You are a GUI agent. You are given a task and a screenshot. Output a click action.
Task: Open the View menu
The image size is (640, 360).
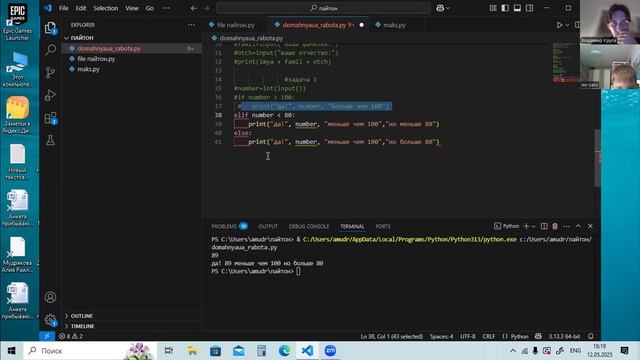(132, 8)
